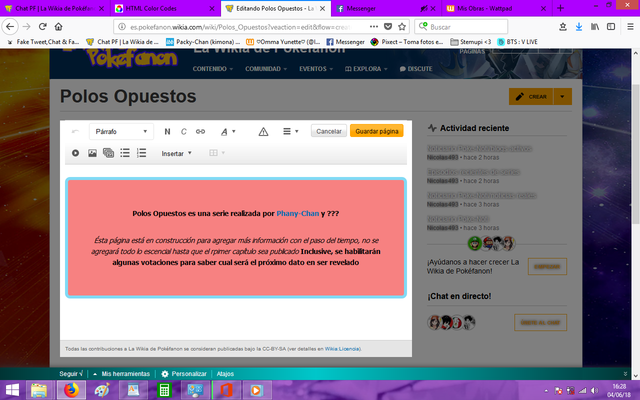Click the Pokéfanon wiki logo
640x400 pixels.
click(131, 58)
